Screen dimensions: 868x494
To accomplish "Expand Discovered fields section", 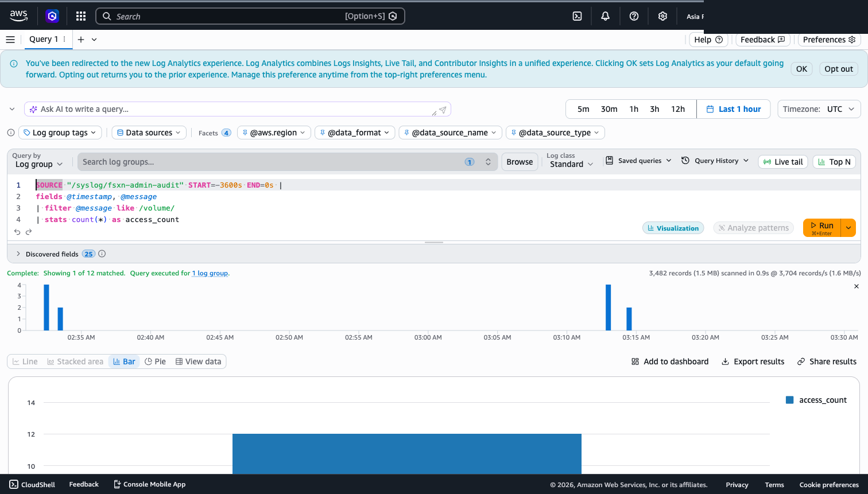I will click(x=18, y=254).
